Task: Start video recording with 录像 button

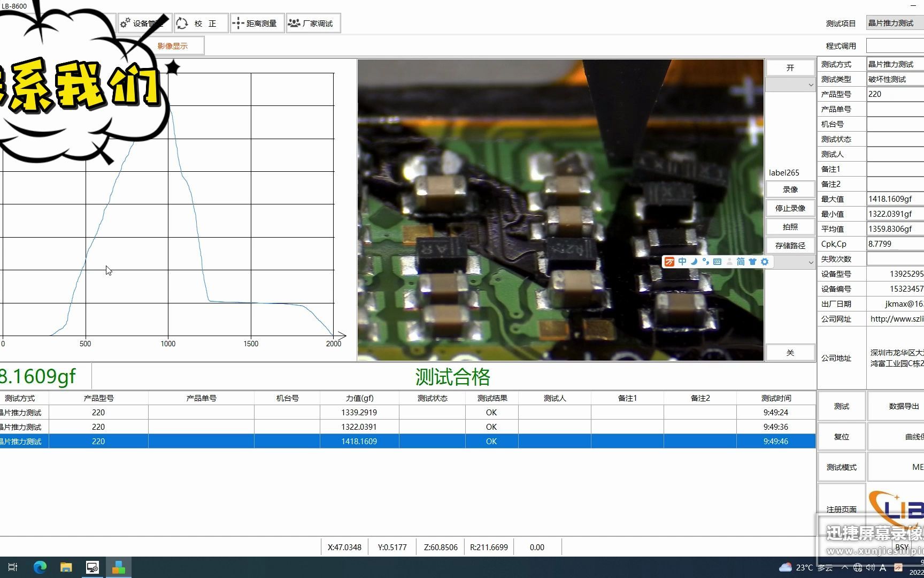Action: 790,189
